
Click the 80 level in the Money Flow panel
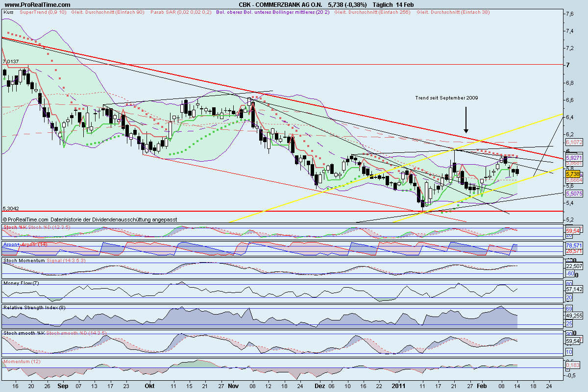point(568,284)
